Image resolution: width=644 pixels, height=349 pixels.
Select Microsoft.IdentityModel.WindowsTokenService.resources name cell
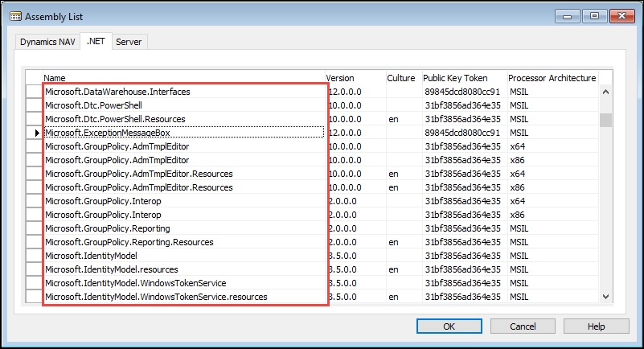(x=184, y=297)
